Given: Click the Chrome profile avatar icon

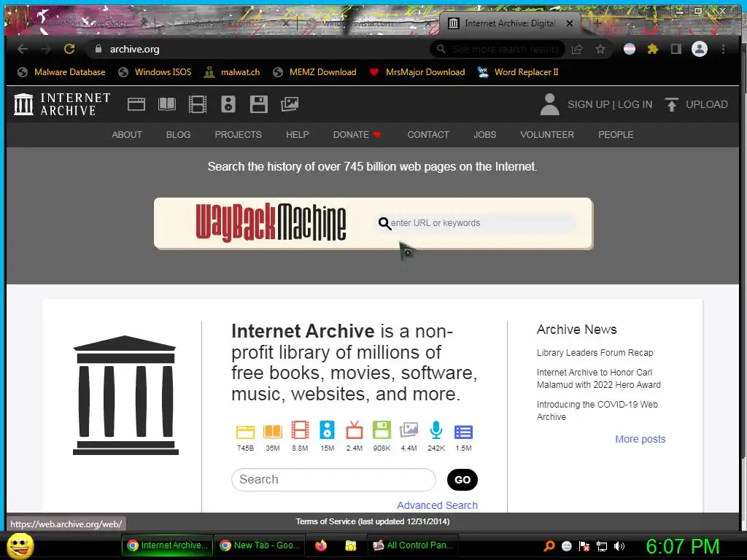Looking at the screenshot, I should pyautogui.click(x=700, y=49).
